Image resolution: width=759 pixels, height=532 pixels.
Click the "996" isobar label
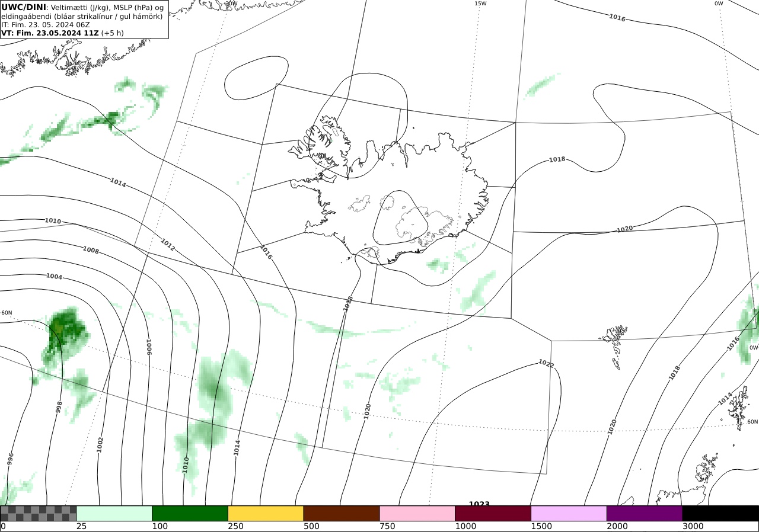pyautogui.click(x=10, y=459)
